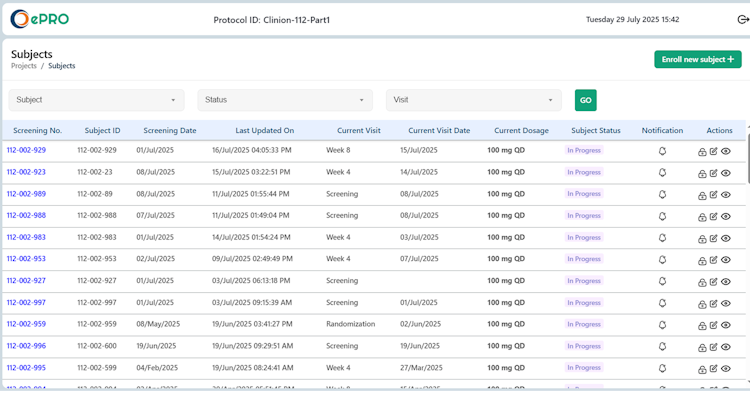750x396 pixels.
Task: Edit subject 112-002-929 with pencil icon
Action: [x=713, y=152]
